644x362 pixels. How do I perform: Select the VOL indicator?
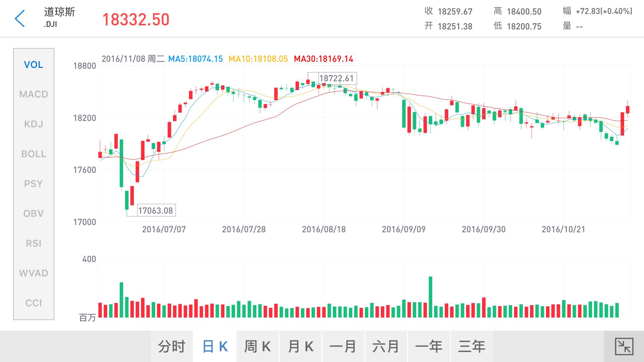pos(34,65)
